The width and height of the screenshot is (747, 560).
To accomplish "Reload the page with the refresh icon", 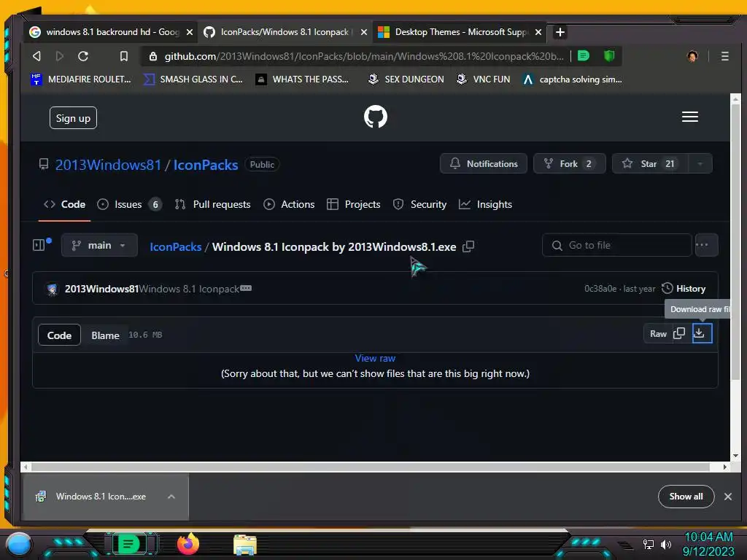I will point(83,56).
